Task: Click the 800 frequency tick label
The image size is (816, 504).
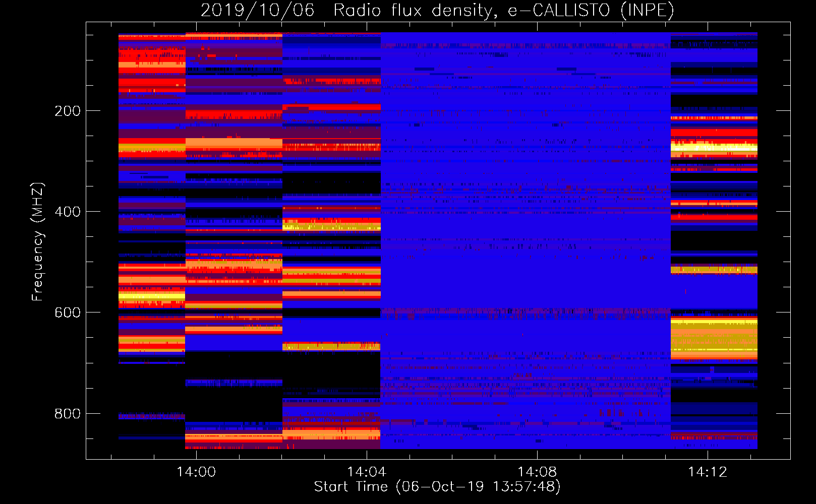Action: [68, 414]
